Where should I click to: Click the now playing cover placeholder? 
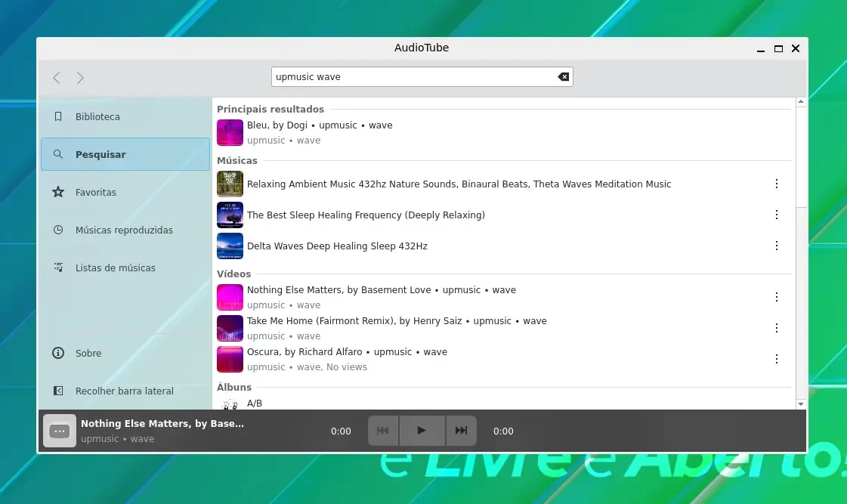pyautogui.click(x=60, y=431)
